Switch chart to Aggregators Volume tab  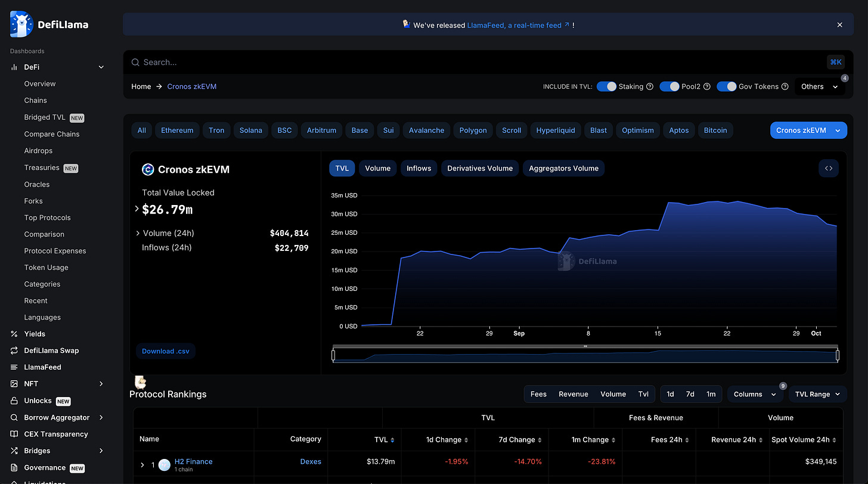[564, 168]
